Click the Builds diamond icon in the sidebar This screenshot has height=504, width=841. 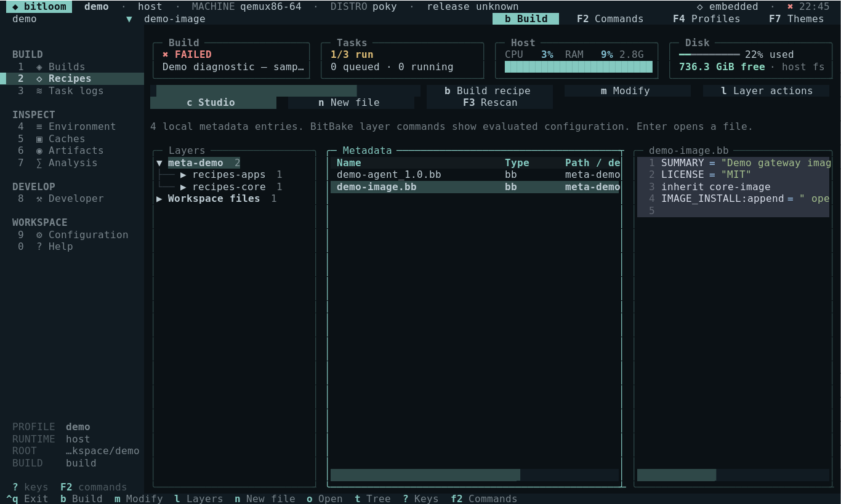tap(39, 66)
